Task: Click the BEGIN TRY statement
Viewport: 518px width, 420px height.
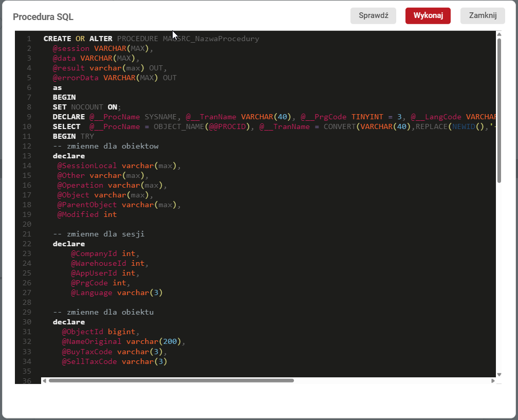Action: 73,136
